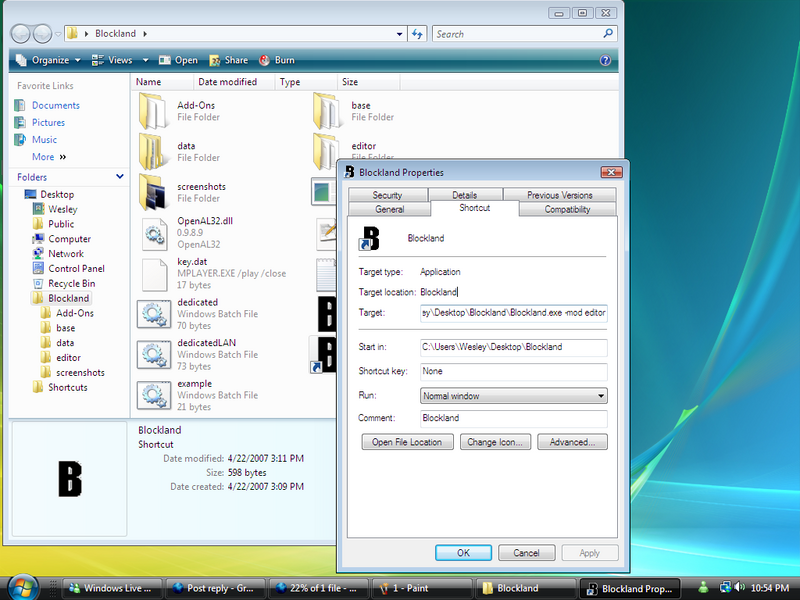This screenshot has width=800, height=600.
Task: Select the key.dat file icon
Action: pyautogui.click(x=154, y=273)
